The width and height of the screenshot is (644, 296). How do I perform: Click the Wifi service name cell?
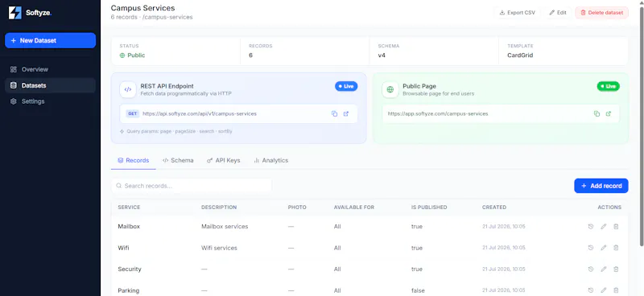pyautogui.click(x=124, y=248)
